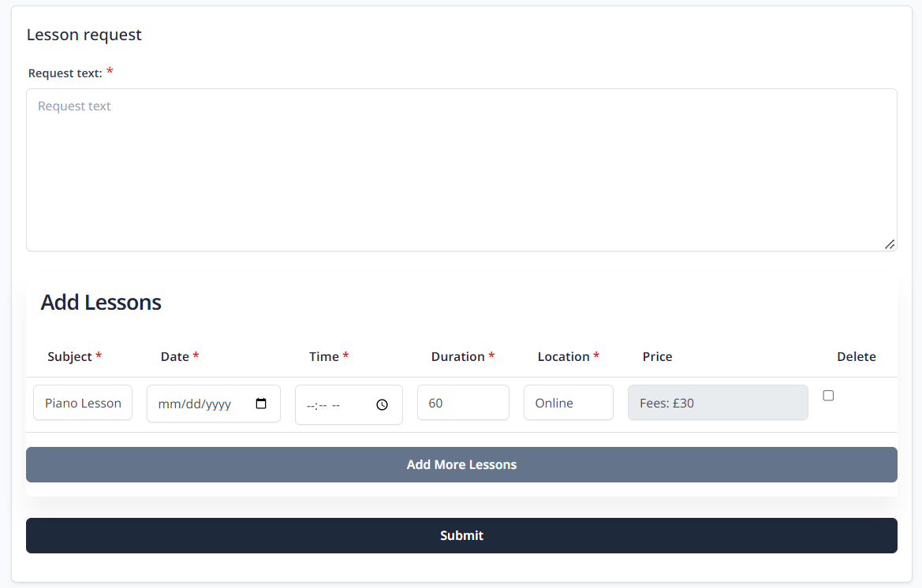This screenshot has height=588, width=922.
Task: Select the Add Lessons section heading
Action: click(100, 302)
